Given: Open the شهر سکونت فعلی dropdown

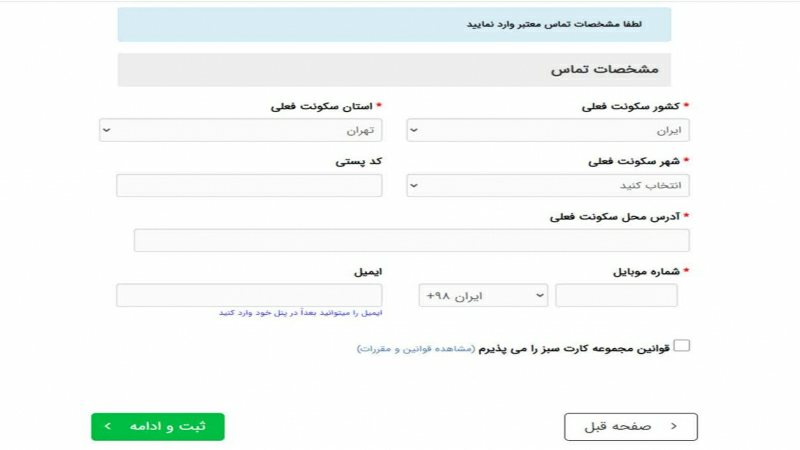Looking at the screenshot, I should pyautogui.click(x=548, y=185).
